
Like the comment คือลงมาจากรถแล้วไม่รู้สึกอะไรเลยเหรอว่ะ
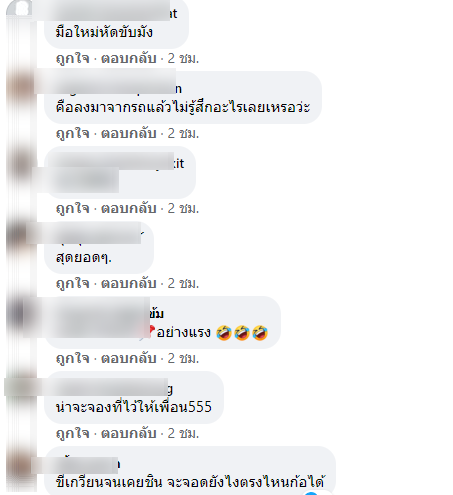(x=72, y=133)
